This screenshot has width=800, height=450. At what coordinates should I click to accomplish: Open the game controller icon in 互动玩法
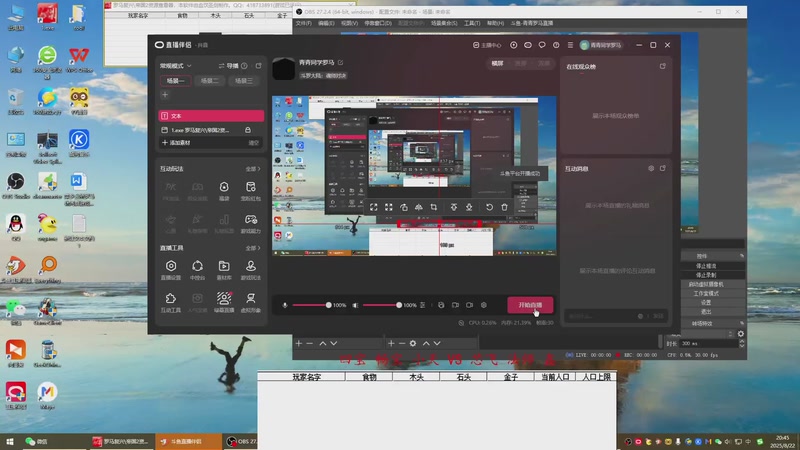coord(251,223)
